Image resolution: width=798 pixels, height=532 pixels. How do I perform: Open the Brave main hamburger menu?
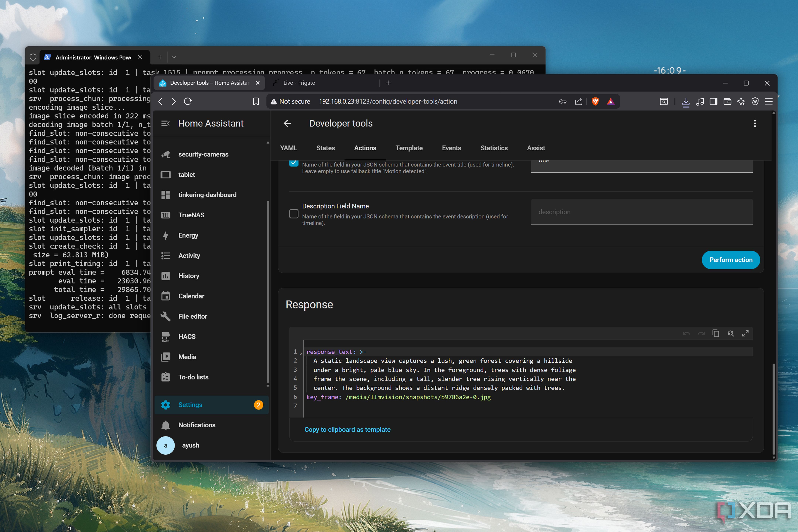(769, 101)
